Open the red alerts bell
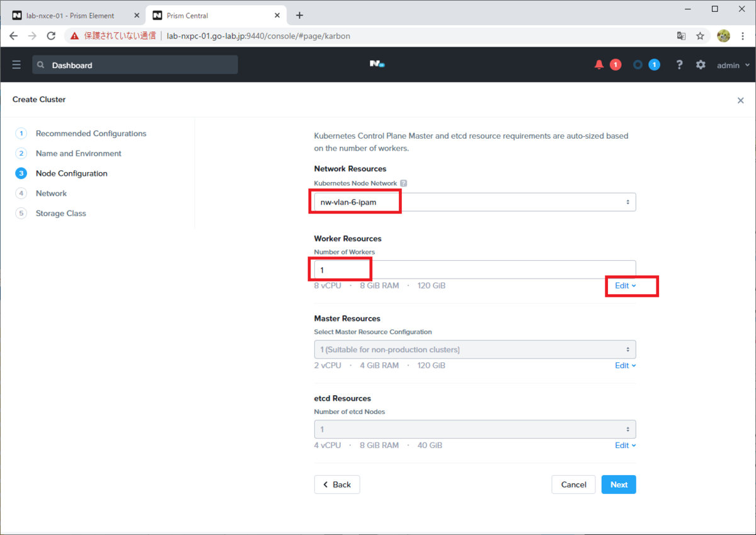Viewport: 756px width, 535px height. point(599,65)
